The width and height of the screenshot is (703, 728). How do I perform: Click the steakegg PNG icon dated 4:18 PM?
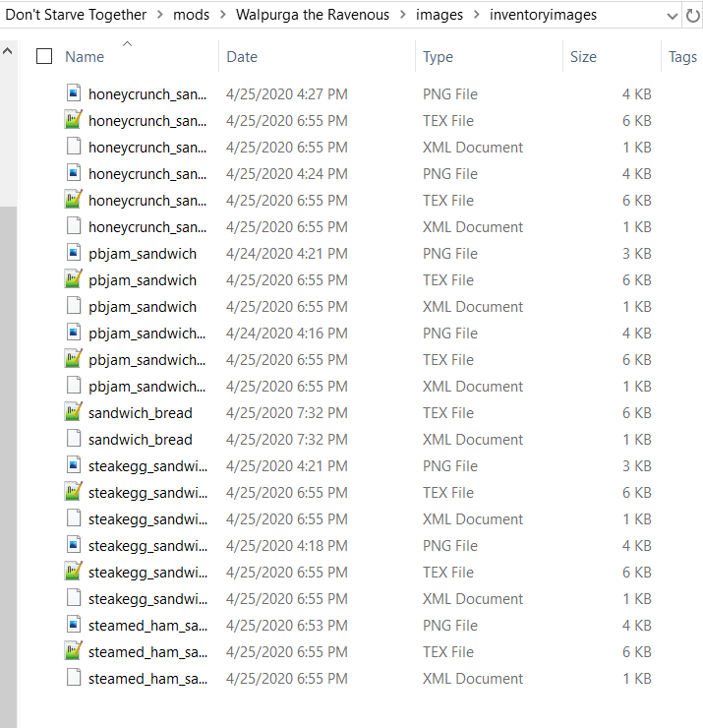coord(73,546)
